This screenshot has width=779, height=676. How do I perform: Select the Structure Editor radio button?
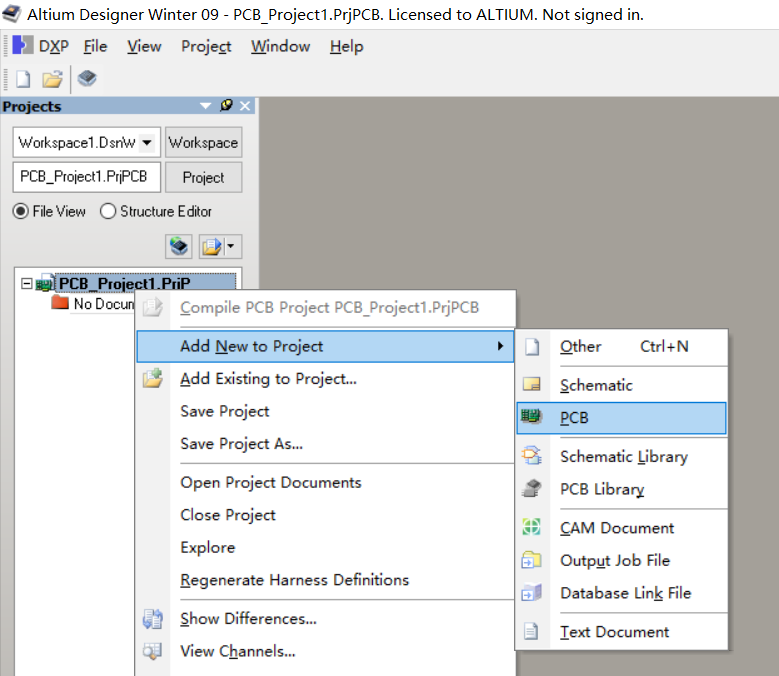tap(108, 211)
